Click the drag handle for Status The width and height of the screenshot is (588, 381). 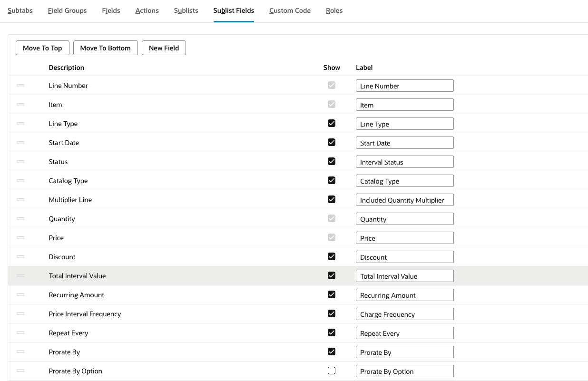coord(20,161)
